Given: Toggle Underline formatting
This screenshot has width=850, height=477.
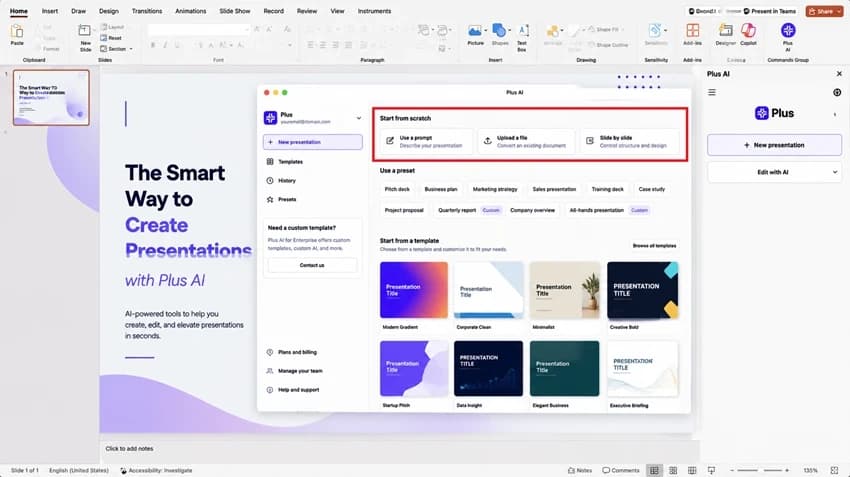Looking at the screenshot, I should pos(177,45).
